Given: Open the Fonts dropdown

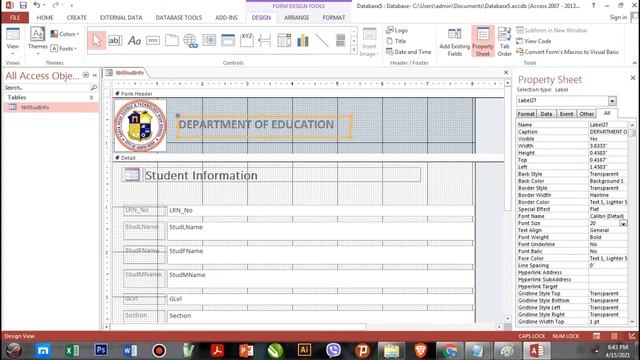Looking at the screenshot, I should 64,48.
